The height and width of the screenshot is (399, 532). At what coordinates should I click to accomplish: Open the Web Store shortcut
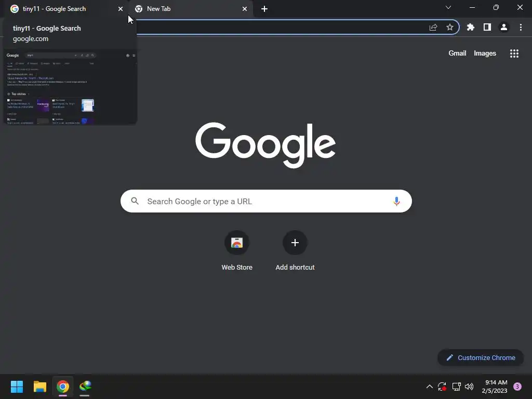[237, 251]
